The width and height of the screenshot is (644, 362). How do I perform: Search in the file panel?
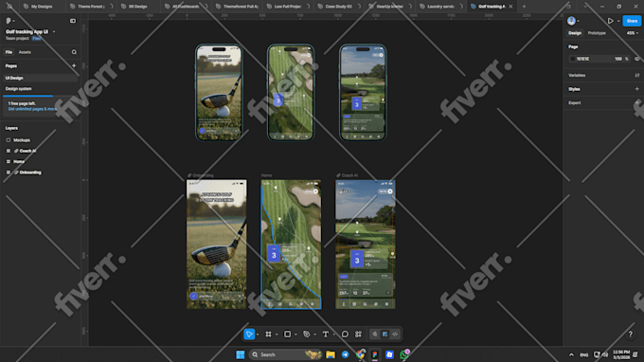pyautogui.click(x=74, y=52)
